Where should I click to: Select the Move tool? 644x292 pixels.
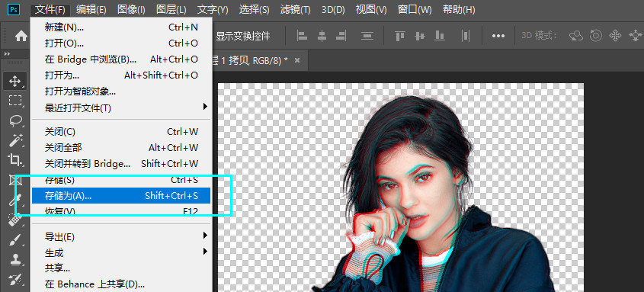point(14,81)
